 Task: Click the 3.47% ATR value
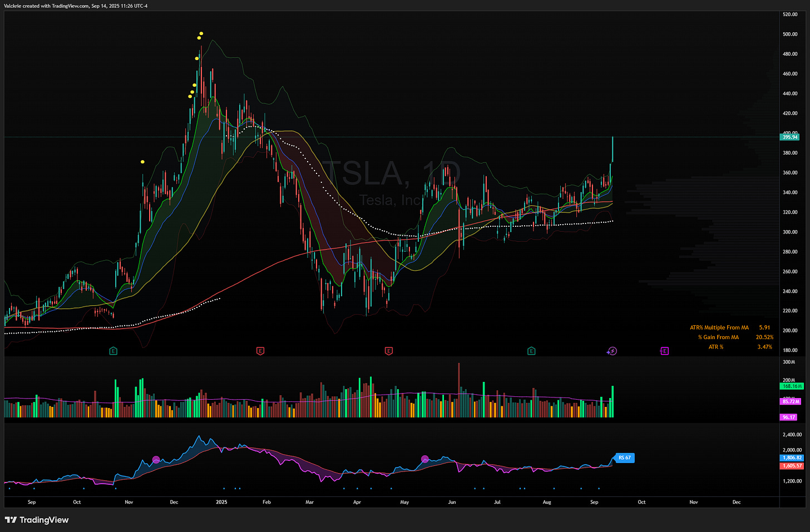765,347
